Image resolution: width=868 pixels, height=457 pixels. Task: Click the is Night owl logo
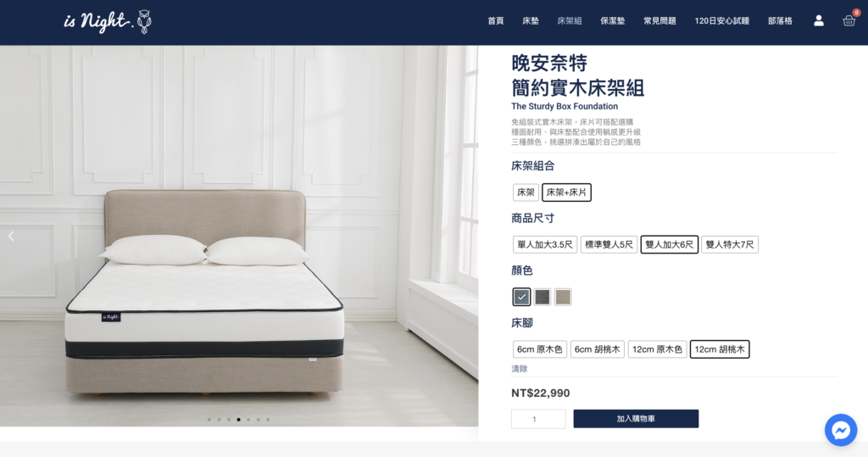[x=108, y=22]
